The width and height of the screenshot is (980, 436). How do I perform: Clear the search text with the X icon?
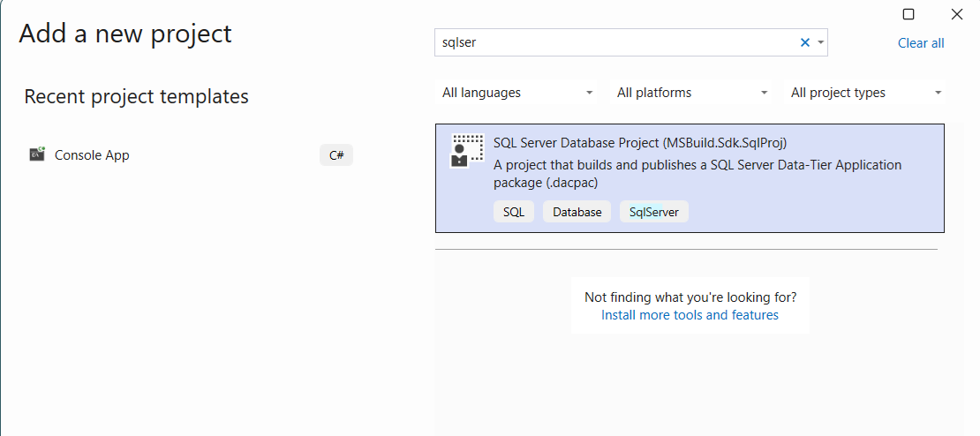[x=804, y=42]
